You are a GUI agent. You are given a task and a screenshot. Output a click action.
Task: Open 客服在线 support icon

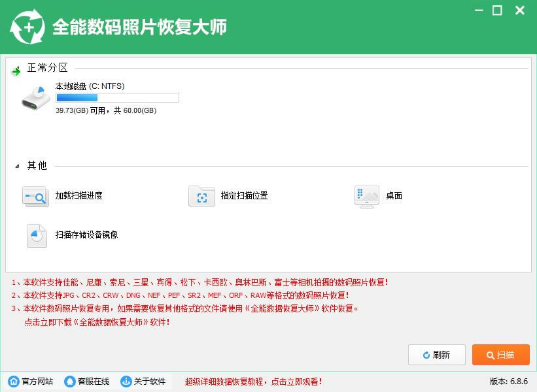point(69,381)
